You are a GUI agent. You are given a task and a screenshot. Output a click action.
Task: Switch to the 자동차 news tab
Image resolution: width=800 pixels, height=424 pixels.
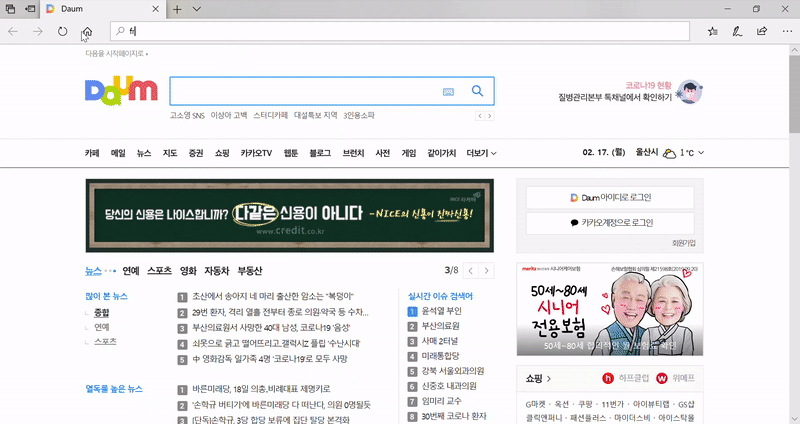(217, 271)
